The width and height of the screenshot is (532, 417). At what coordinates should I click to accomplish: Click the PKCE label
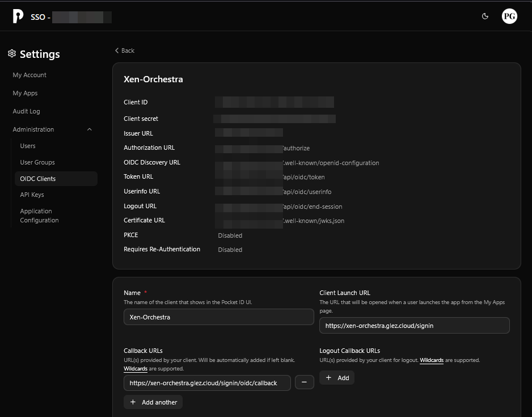pyautogui.click(x=131, y=235)
